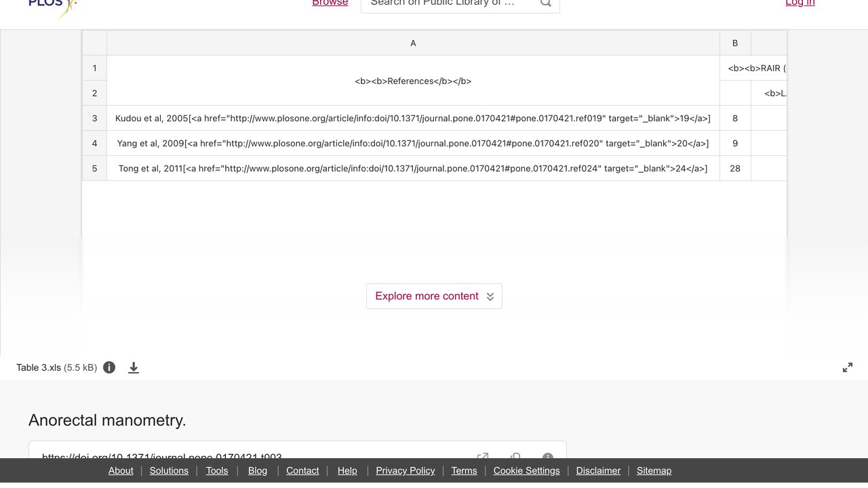
Task: Click the cell containing value 9
Action: click(735, 143)
